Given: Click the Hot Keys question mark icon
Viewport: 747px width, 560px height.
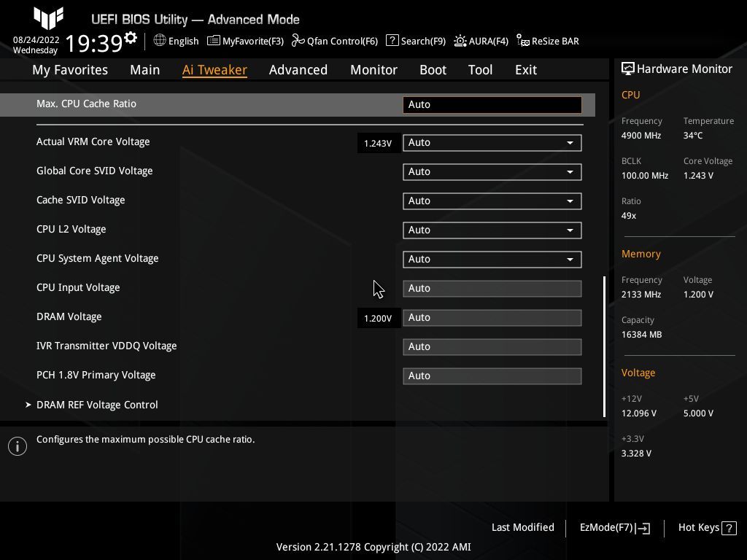Looking at the screenshot, I should click(x=729, y=528).
